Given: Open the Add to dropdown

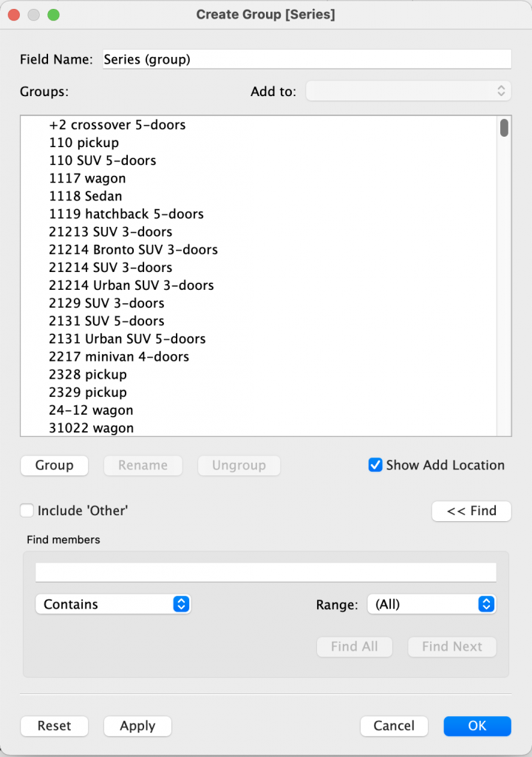Looking at the screenshot, I should coord(408,91).
